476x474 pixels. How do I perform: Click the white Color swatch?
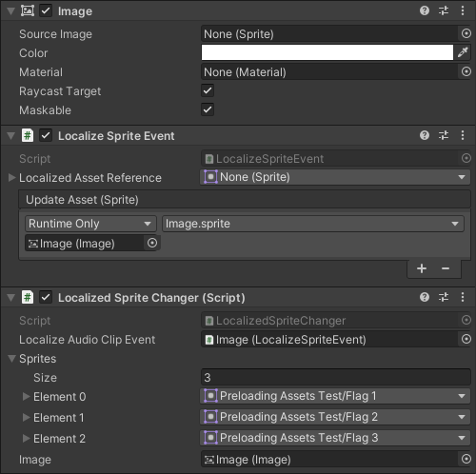click(327, 52)
